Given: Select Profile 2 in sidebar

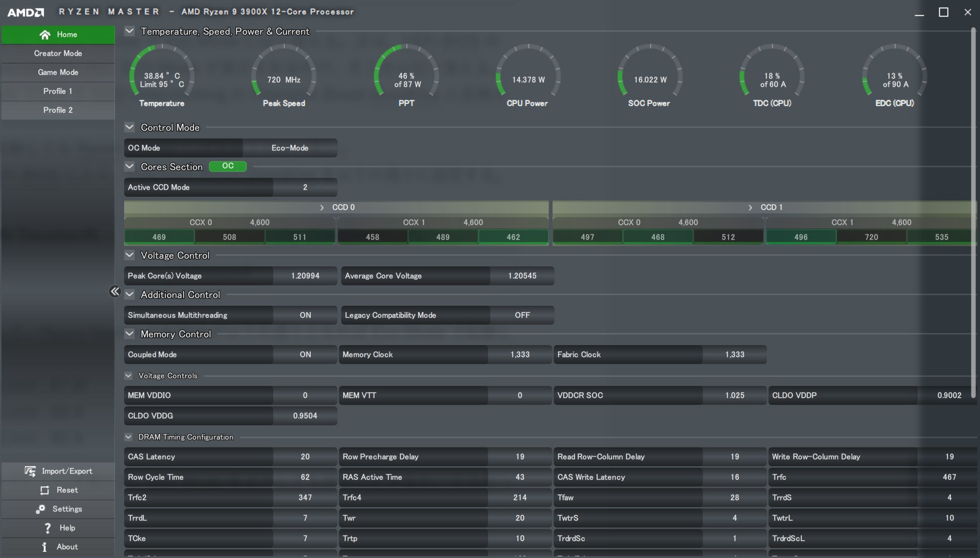Looking at the screenshot, I should point(58,110).
